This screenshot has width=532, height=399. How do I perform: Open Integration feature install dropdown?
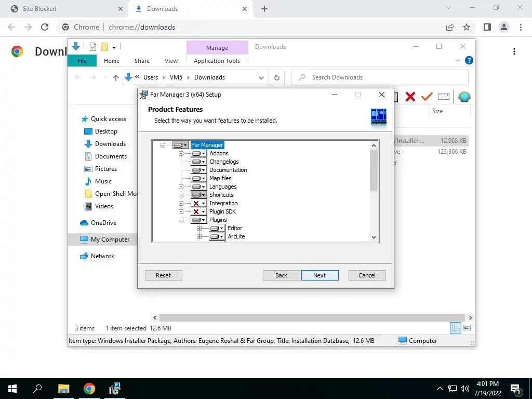tap(199, 203)
